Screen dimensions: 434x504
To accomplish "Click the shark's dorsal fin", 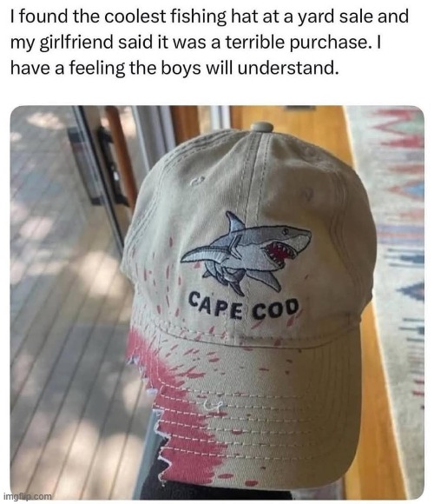I will point(234,222).
